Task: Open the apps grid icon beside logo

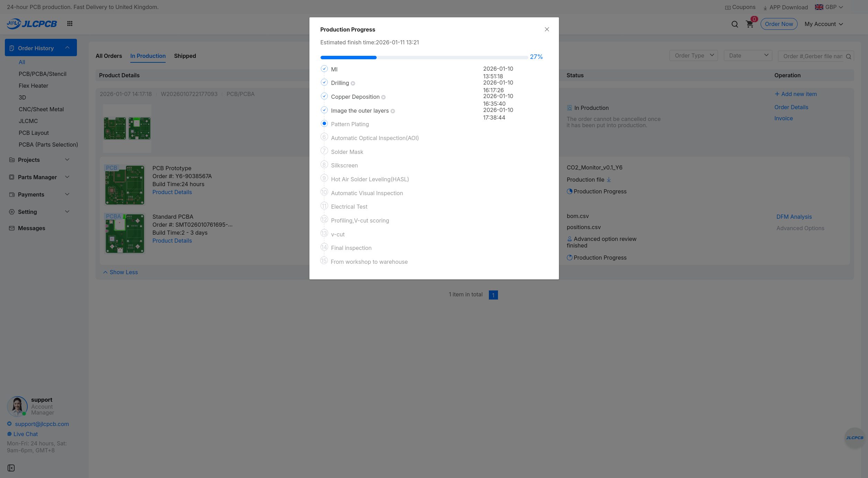Action: [70, 24]
